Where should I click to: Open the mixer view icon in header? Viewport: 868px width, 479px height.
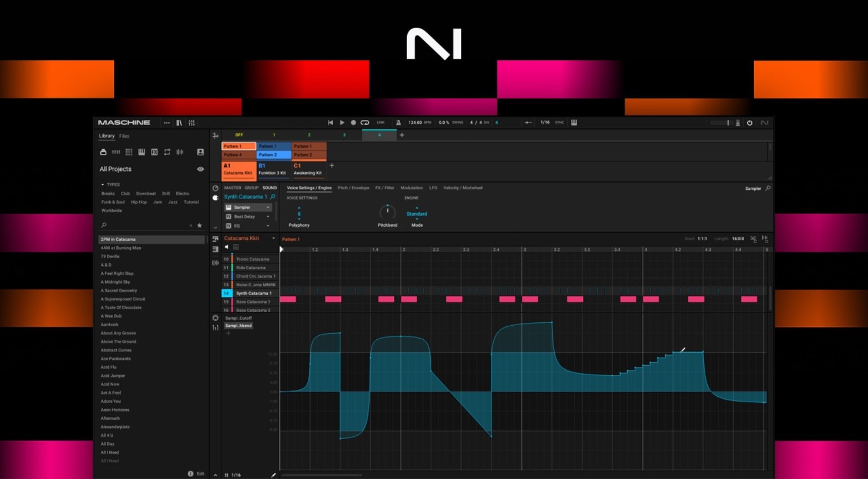[192, 122]
